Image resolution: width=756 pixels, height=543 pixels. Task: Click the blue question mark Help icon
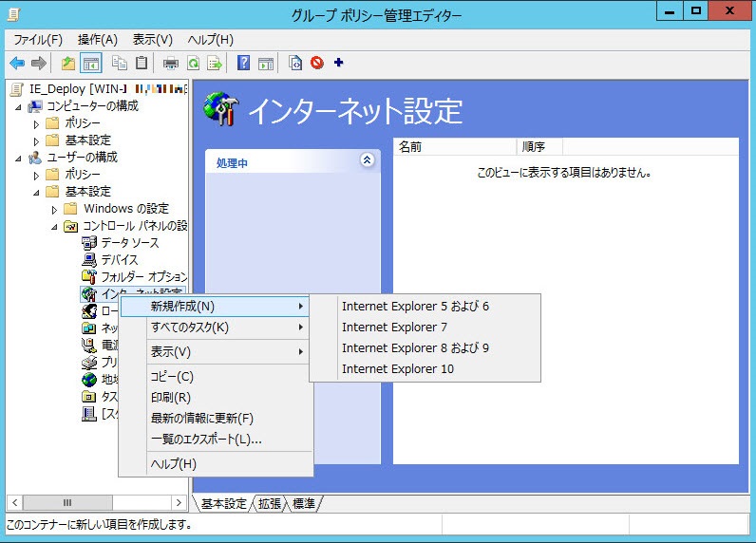click(243, 64)
